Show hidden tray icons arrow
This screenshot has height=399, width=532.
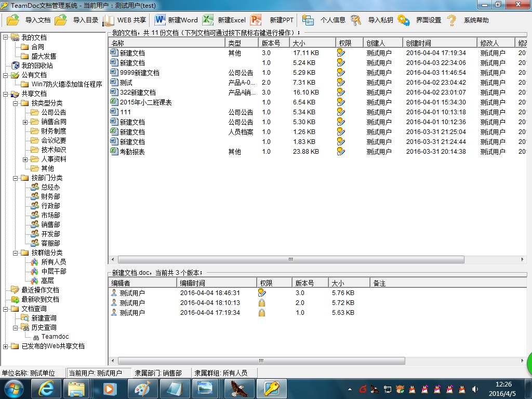350,389
